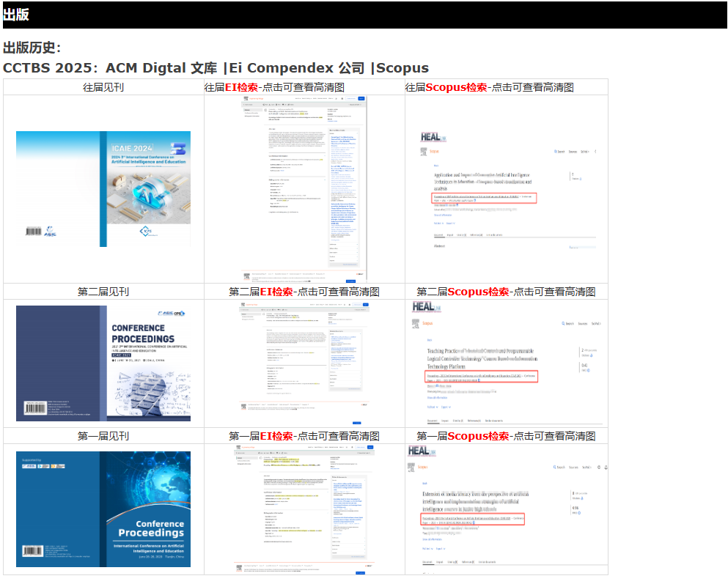Click the 往届EI检索 header text

tap(274, 87)
